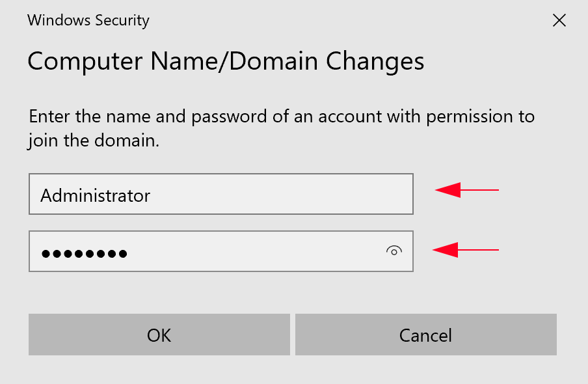588x384 pixels.
Task: Place cursor right after the "Administrator" text
Action: click(152, 195)
